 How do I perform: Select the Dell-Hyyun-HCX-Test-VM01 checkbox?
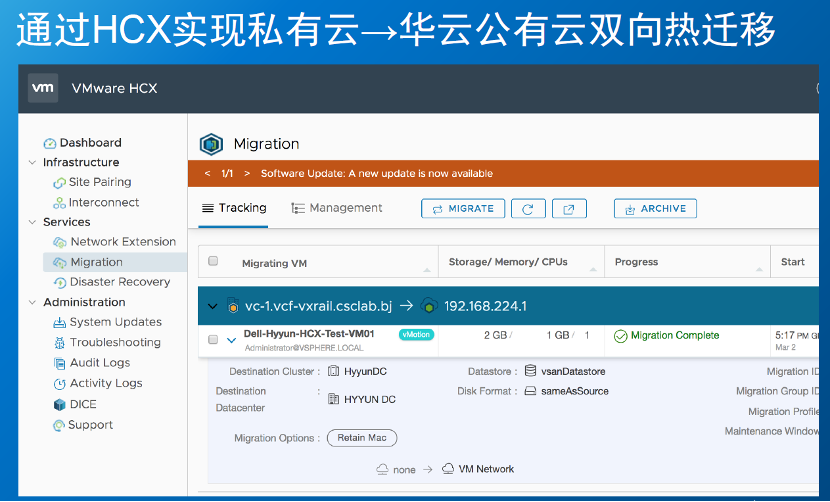pos(213,339)
